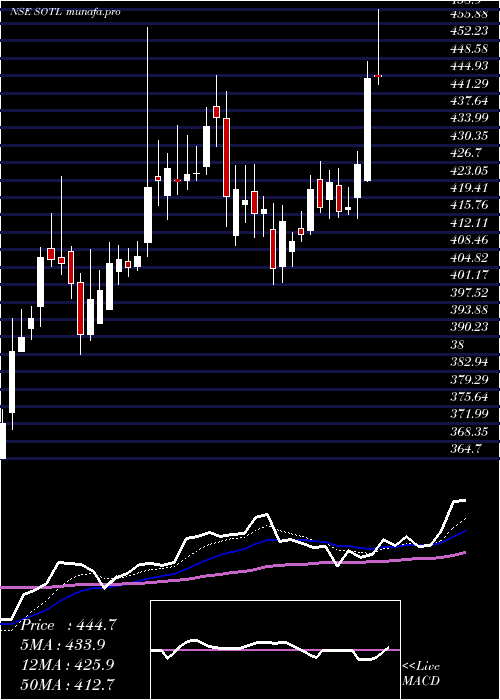Click the 419.41 axis label
This screenshot has height=700, width=500.
point(469,188)
